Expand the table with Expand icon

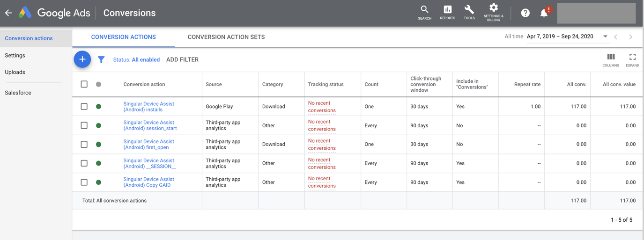tap(632, 60)
